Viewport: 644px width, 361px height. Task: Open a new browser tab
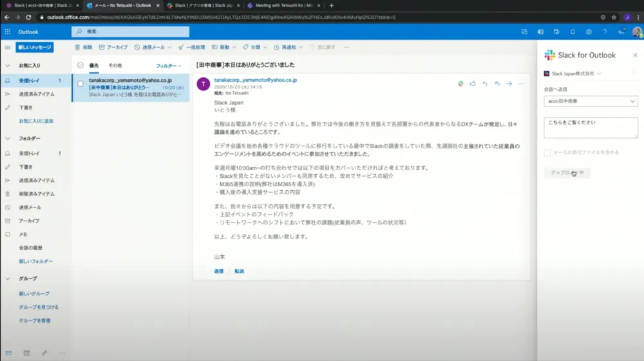click(x=332, y=5)
